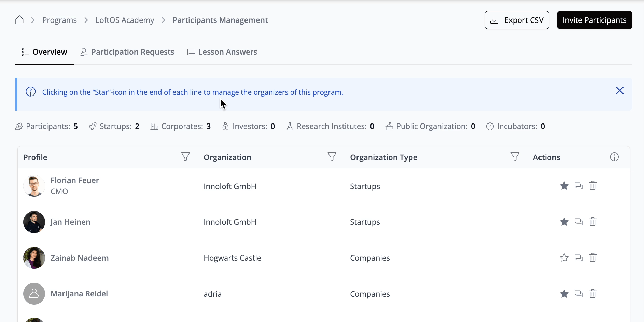The height and width of the screenshot is (322, 644).
Task: Dismiss the star-icon info banner
Action: pyautogui.click(x=619, y=91)
